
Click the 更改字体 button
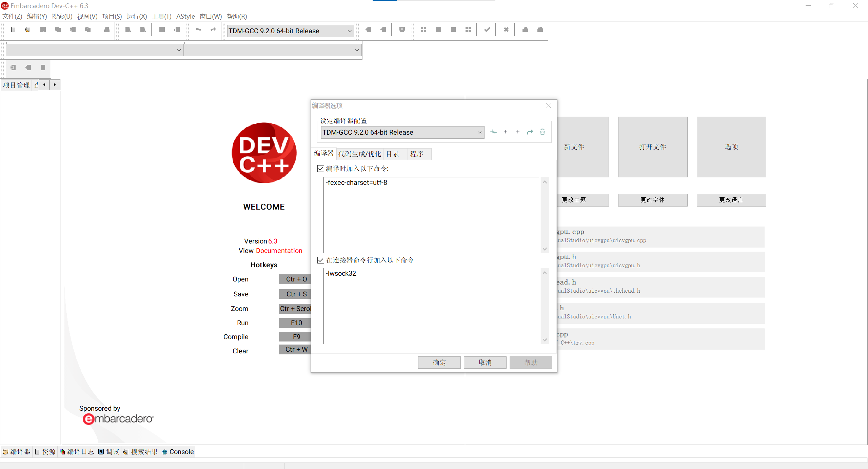click(x=653, y=200)
